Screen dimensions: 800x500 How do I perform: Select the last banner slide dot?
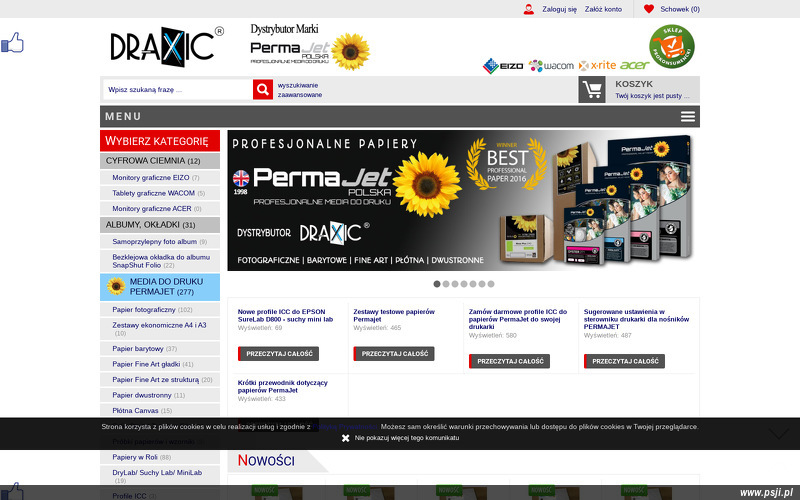coord(491,284)
